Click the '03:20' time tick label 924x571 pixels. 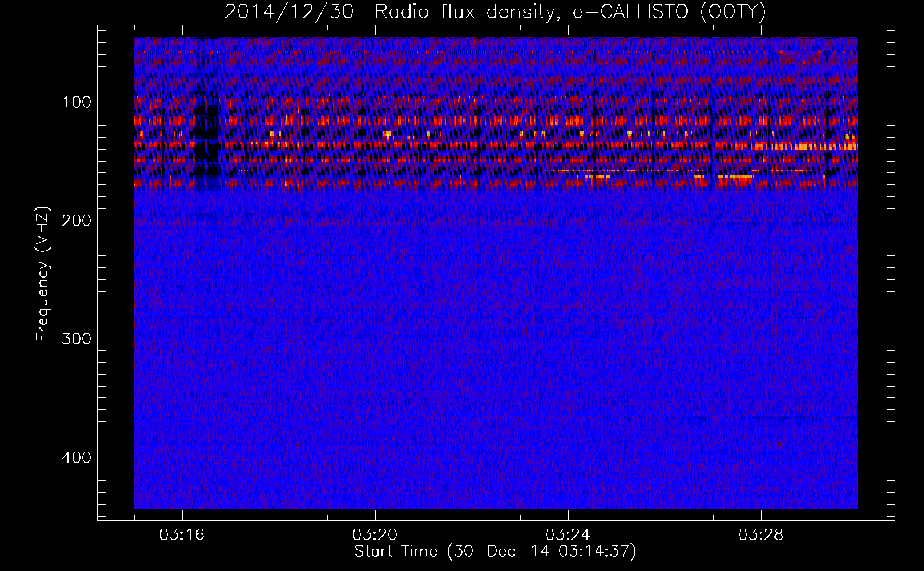375,535
